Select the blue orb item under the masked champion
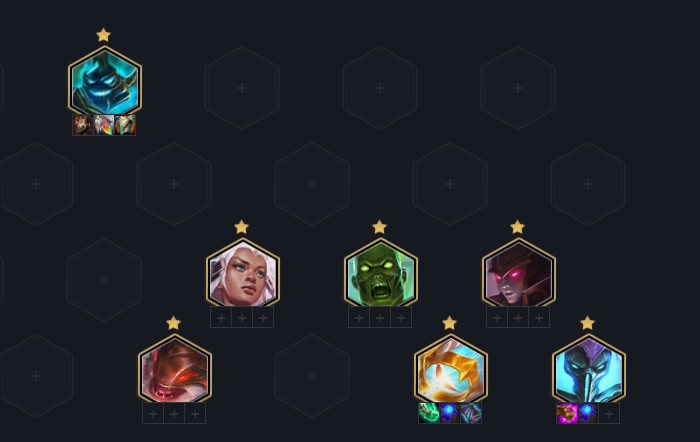 point(588,413)
